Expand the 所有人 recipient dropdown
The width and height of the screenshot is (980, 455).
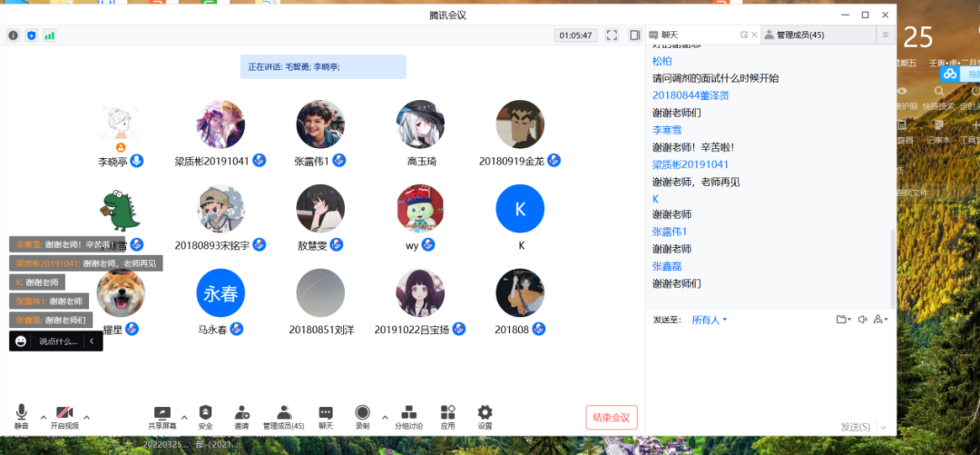710,320
